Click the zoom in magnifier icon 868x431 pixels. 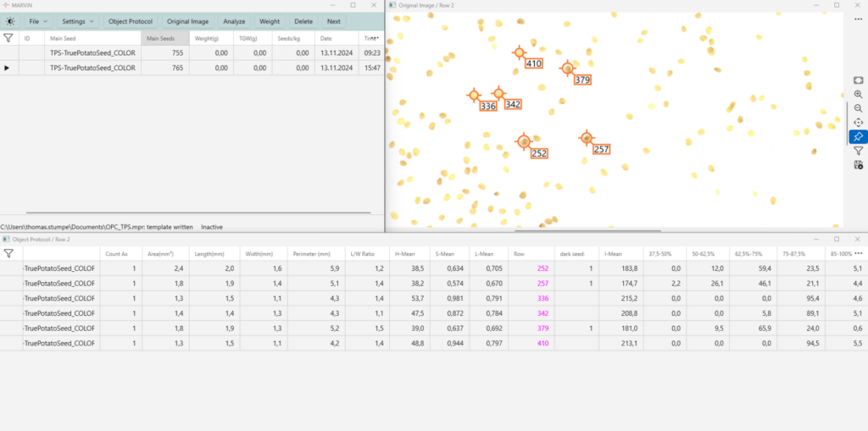pyautogui.click(x=858, y=95)
